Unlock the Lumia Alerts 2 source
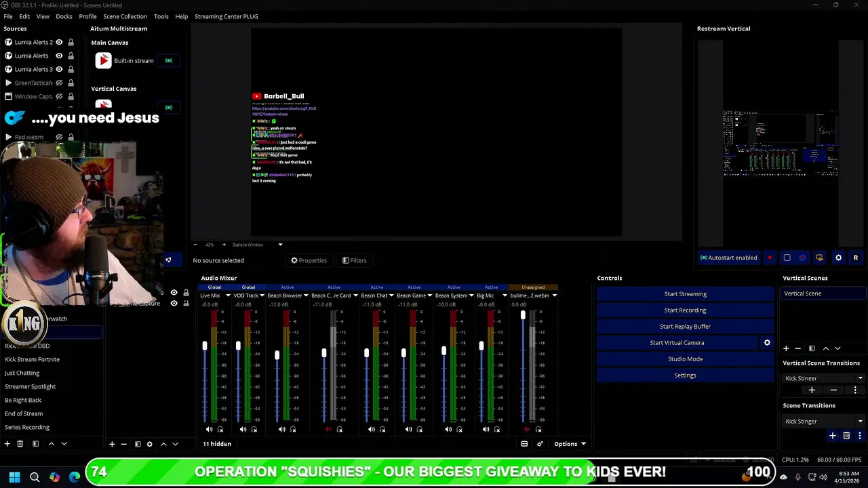This screenshot has height=488, width=868. [x=71, y=42]
